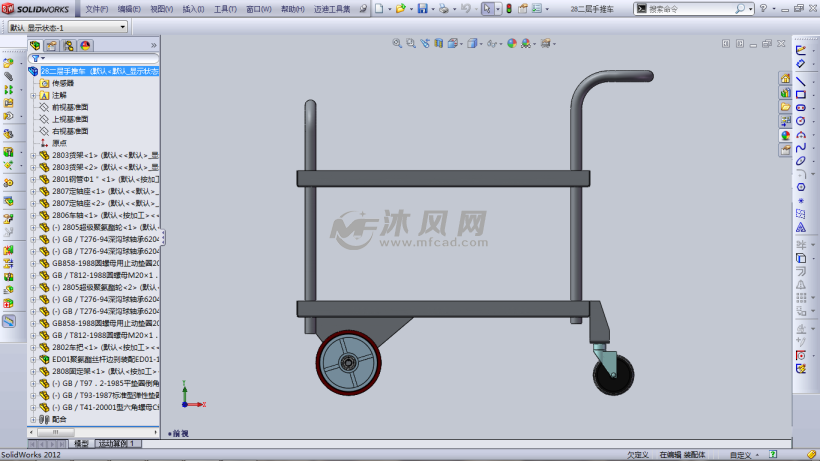Click the Section View icon
The image size is (820, 461).
point(438,43)
